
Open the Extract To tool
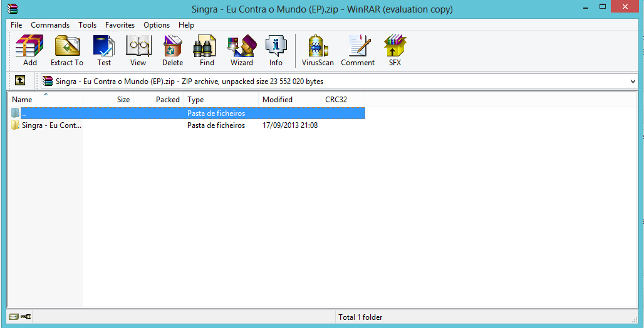click(x=67, y=50)
